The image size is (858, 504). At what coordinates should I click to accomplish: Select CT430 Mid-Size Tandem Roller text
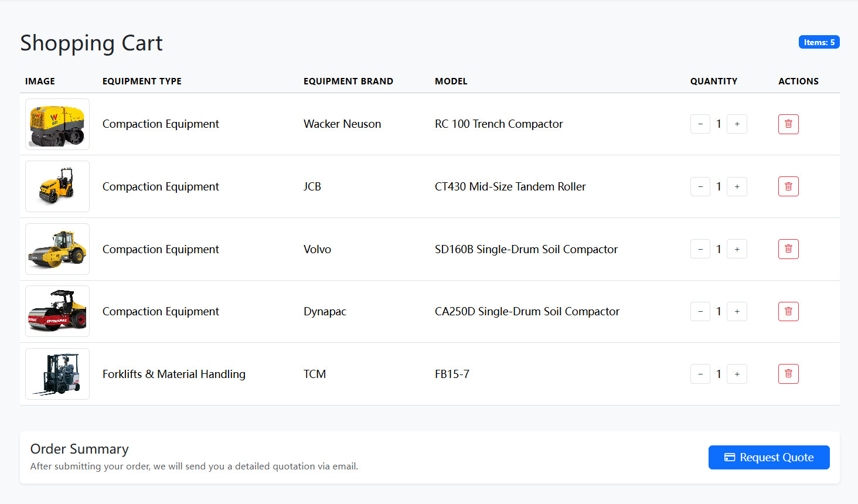tap(510, 186)
